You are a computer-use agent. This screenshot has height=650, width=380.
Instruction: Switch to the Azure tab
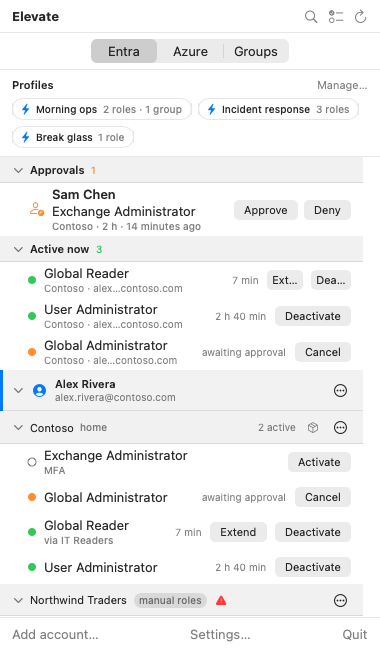190,51
